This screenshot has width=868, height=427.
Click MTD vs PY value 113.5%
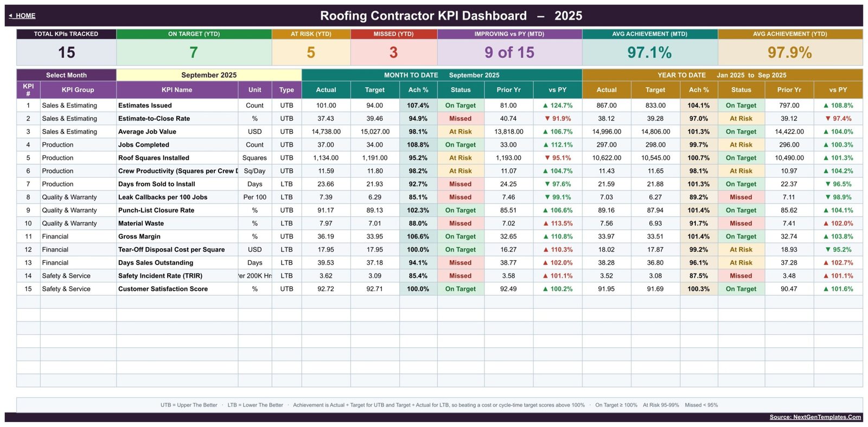point(558,223)
